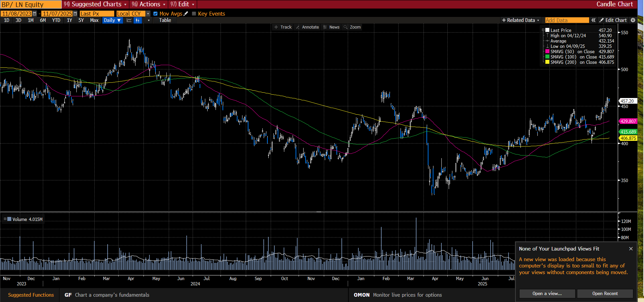Open the Daily periodicity dropdown
Viewport: 644px width, 302px height.
pyautogui.click(x=112, y=20)
